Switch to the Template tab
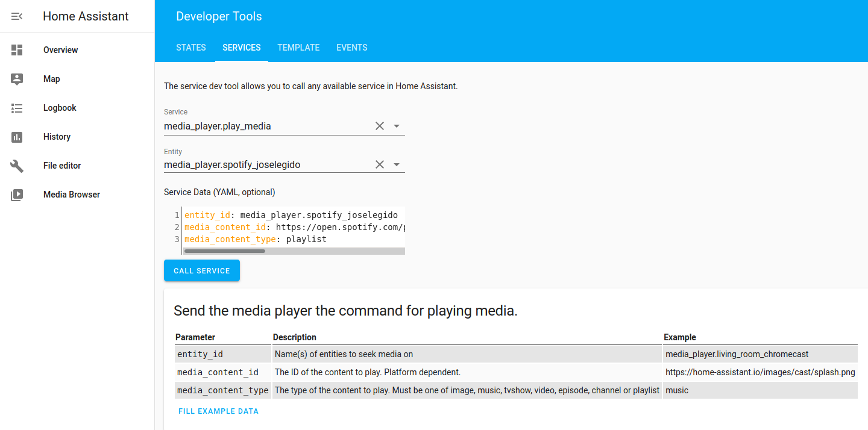 coord(298,48)
